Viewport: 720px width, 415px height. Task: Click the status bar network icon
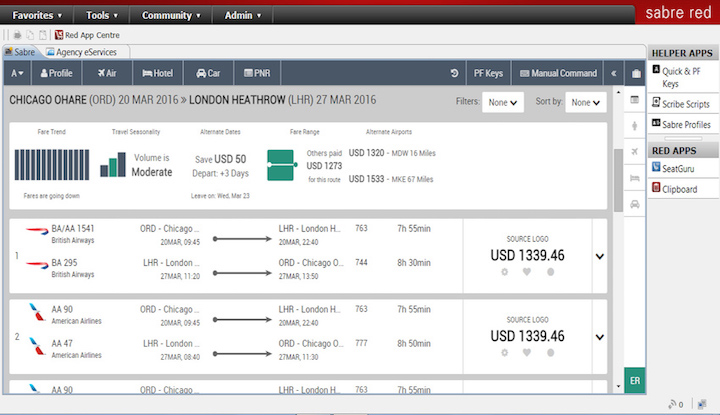tap(702, 404)
